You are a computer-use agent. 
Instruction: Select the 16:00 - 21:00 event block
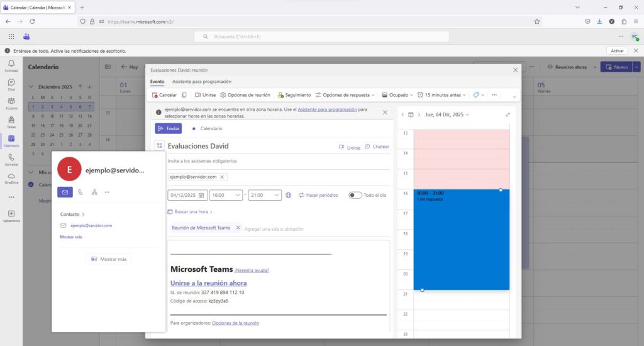(x=461, y=240)
